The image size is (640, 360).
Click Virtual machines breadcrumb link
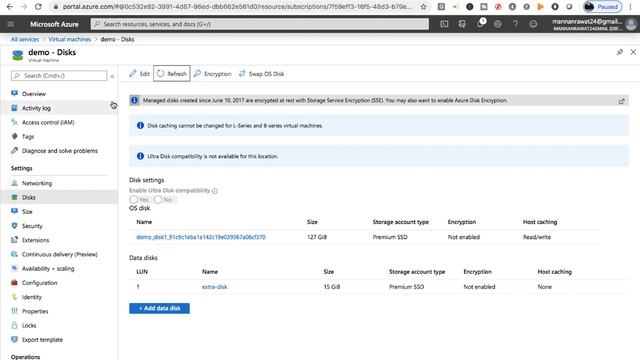click(70, 39)
